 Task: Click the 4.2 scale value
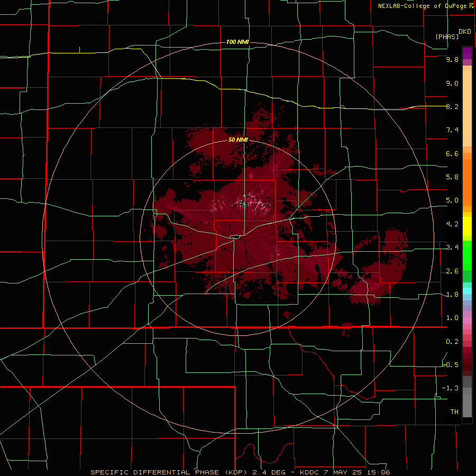452,224
